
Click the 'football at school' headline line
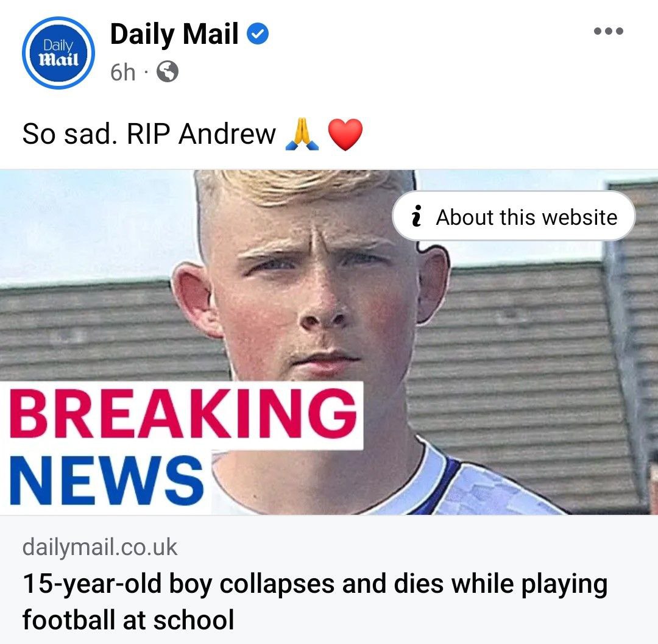(128, 620)
